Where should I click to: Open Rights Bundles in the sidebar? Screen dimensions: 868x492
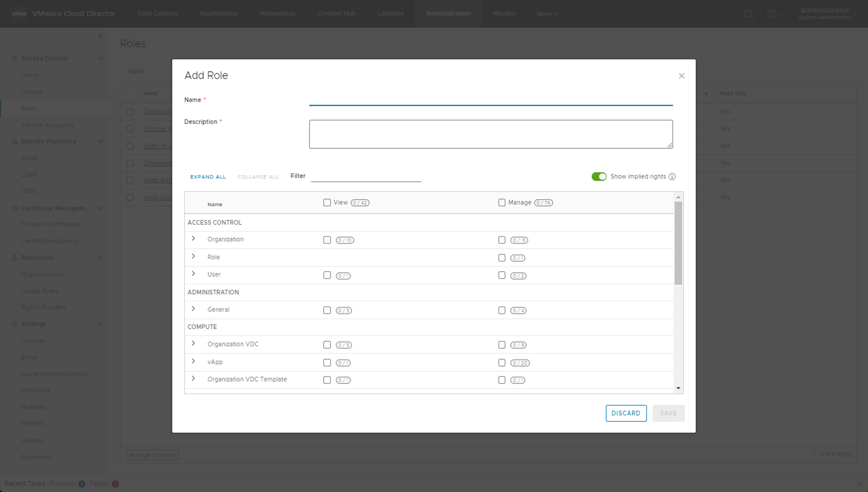pos(43,307)
